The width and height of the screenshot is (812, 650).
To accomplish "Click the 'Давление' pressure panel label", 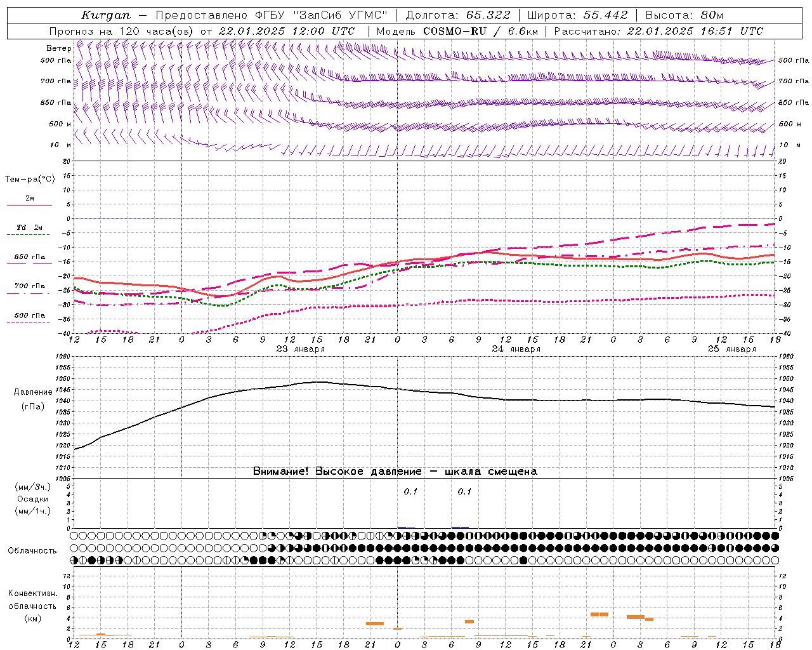I will click(33, 392).
